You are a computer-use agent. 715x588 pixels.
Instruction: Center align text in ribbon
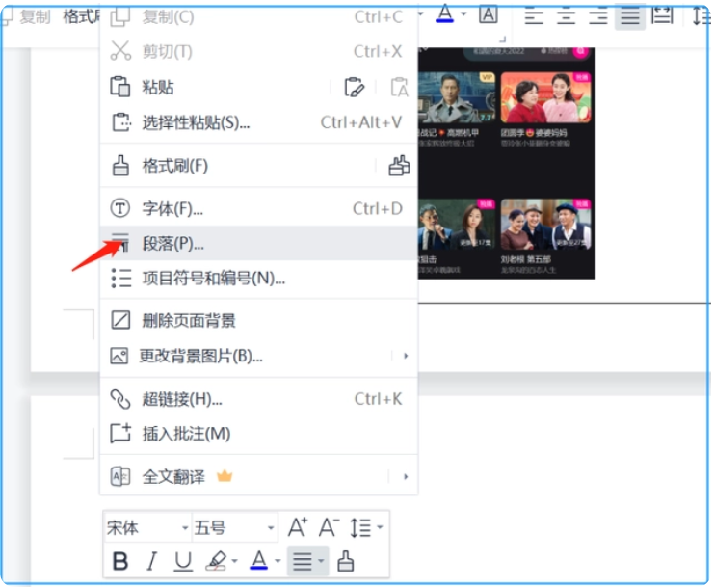click(x=566, y=17)
